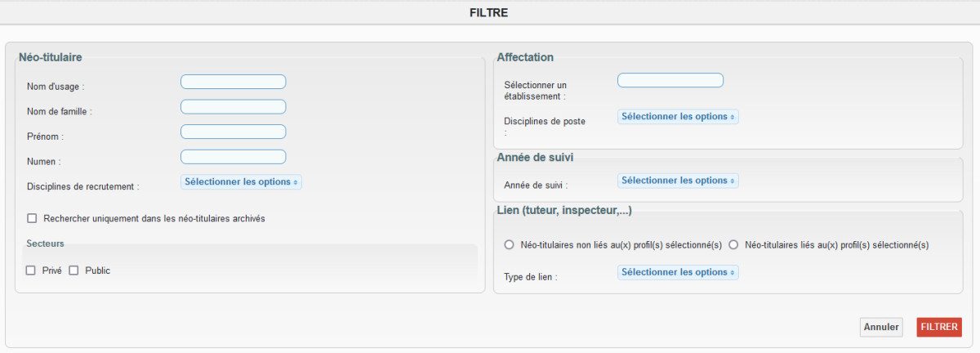Click the arrow icon on Année de suivi selector
Image resolution: width=980 pixels, height=353 pixels.
point(733,181)
